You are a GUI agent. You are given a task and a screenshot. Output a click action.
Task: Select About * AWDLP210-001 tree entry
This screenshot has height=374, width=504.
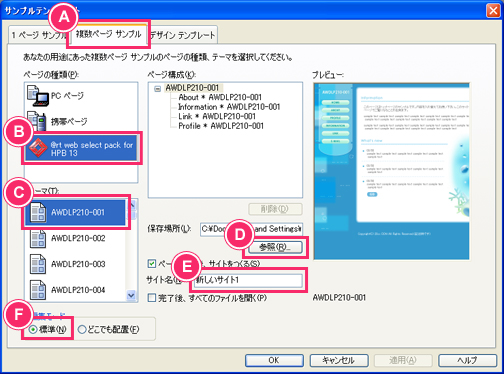(220, 97)
